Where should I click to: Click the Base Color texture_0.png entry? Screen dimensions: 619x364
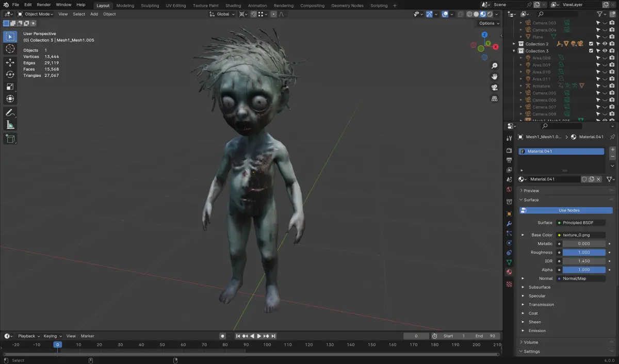pyautogui.click(x=582, y=235)
